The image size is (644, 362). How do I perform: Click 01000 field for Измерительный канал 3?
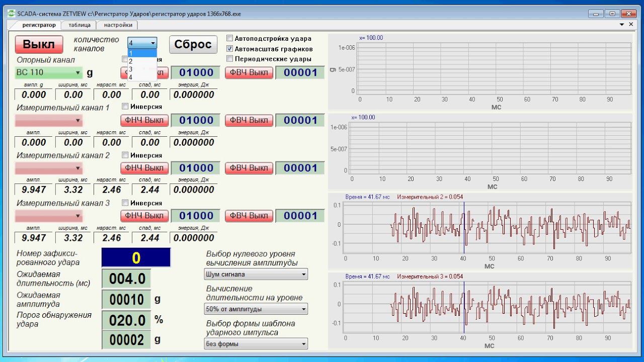196,216
